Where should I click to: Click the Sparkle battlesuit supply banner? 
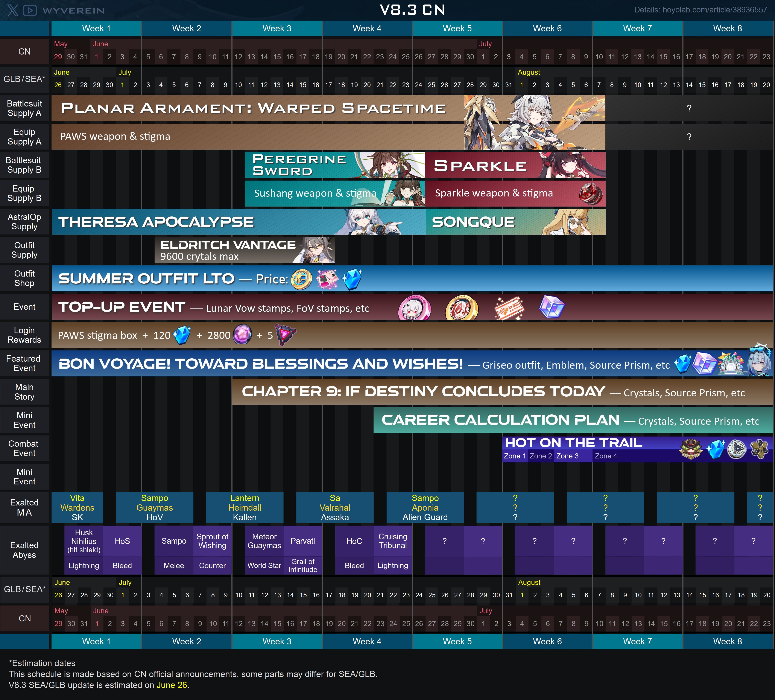pos(515,165)
